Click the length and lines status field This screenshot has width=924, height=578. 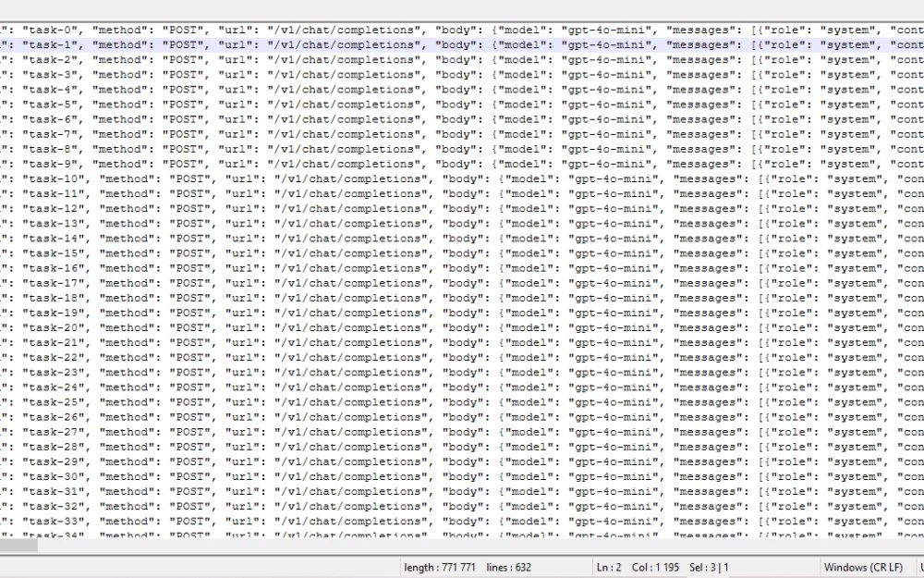(467, 567)
